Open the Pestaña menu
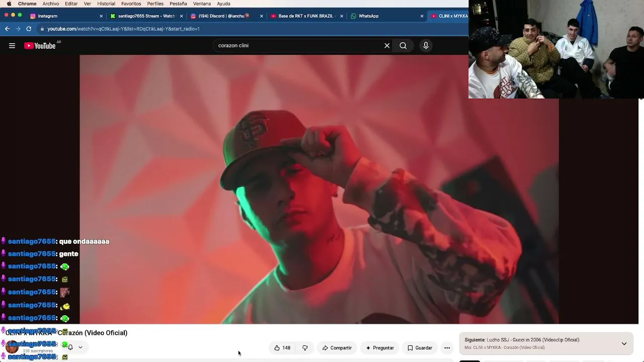 tap(178, 4)
